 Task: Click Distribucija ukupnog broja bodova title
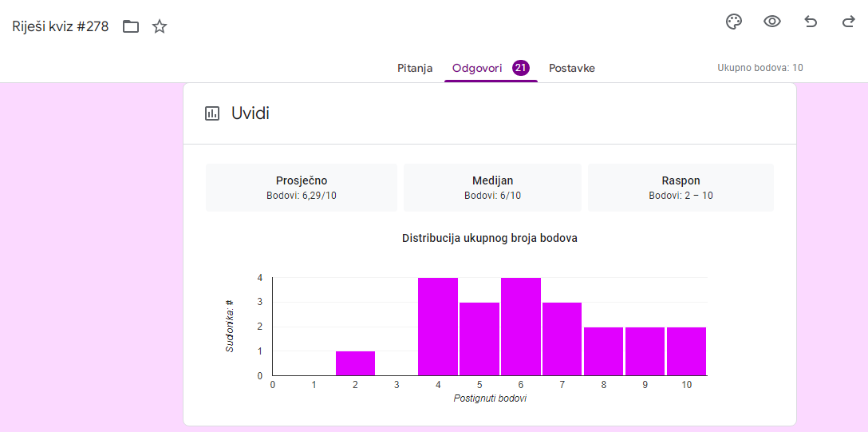[x=490, y=238]
